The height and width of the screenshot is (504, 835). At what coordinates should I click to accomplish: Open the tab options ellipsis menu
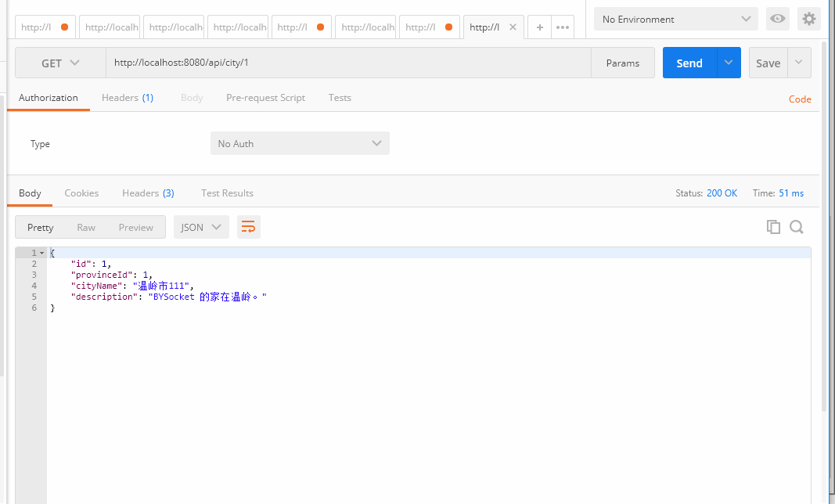[x=563, y=27]
